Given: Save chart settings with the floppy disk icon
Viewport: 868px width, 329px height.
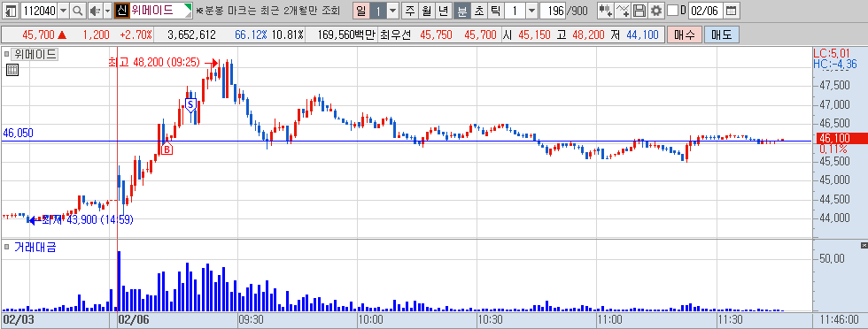Looking at the screenshot, I should 639,10.
